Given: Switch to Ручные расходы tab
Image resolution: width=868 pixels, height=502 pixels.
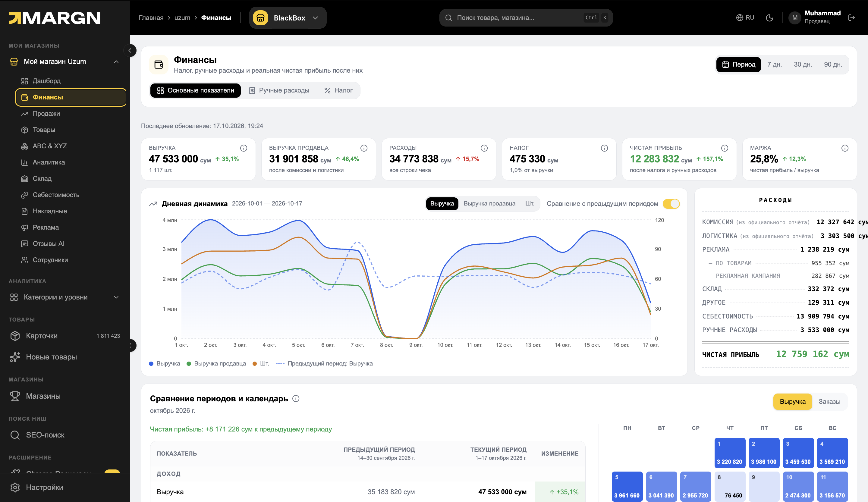Looking at the screenshot, I should point(279,91).
